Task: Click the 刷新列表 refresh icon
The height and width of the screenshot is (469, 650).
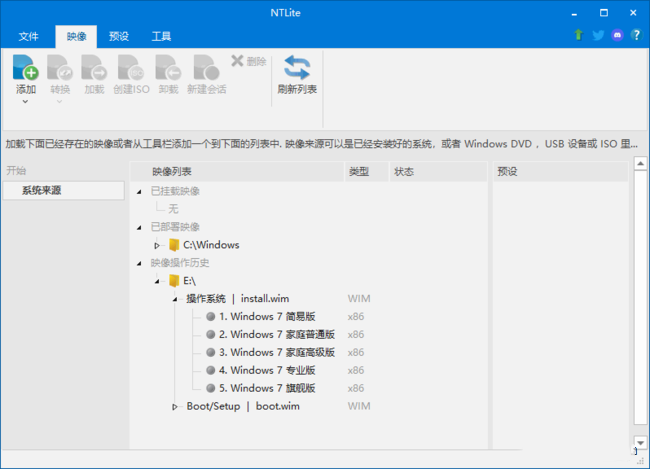Action: pyautogui.click(x=297, y=68)
